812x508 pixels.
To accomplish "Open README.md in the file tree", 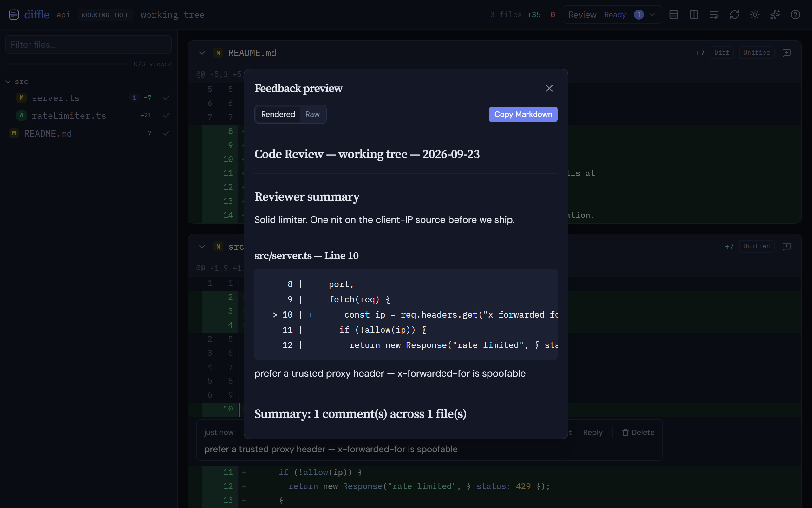I will tap(48, 133).
